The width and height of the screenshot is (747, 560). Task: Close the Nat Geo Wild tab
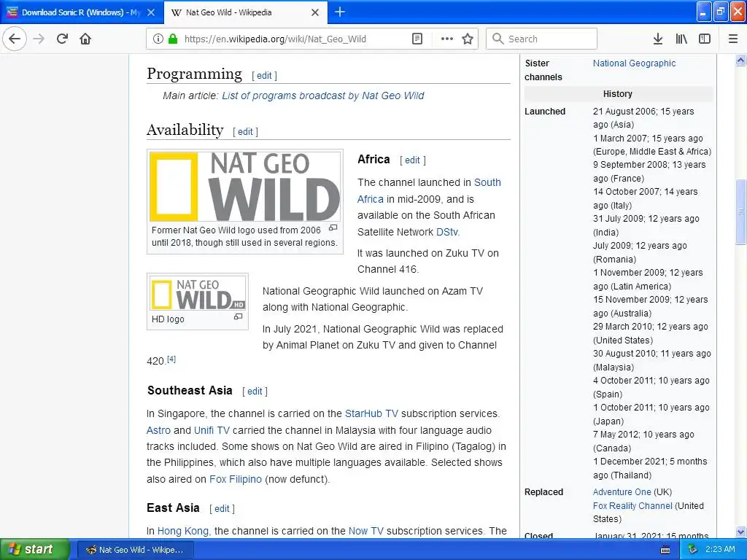(315, 12)
